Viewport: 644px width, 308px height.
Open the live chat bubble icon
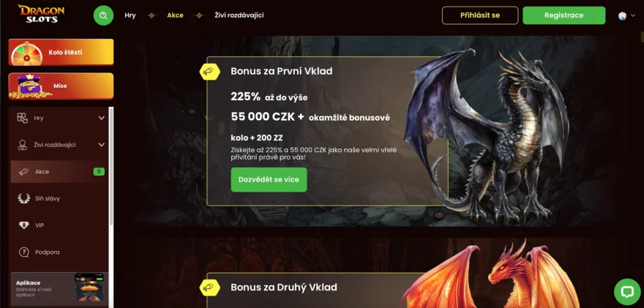627,292
